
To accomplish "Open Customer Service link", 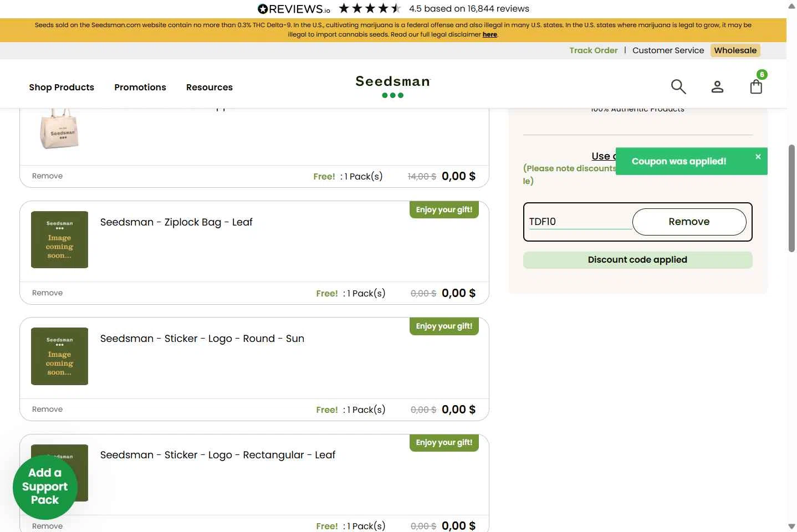I will 668,50.
